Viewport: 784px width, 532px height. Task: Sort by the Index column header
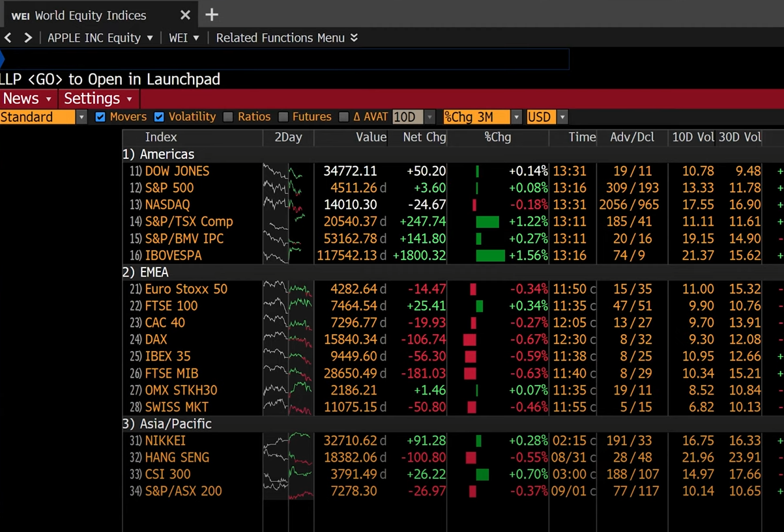[x=161, y=137]
